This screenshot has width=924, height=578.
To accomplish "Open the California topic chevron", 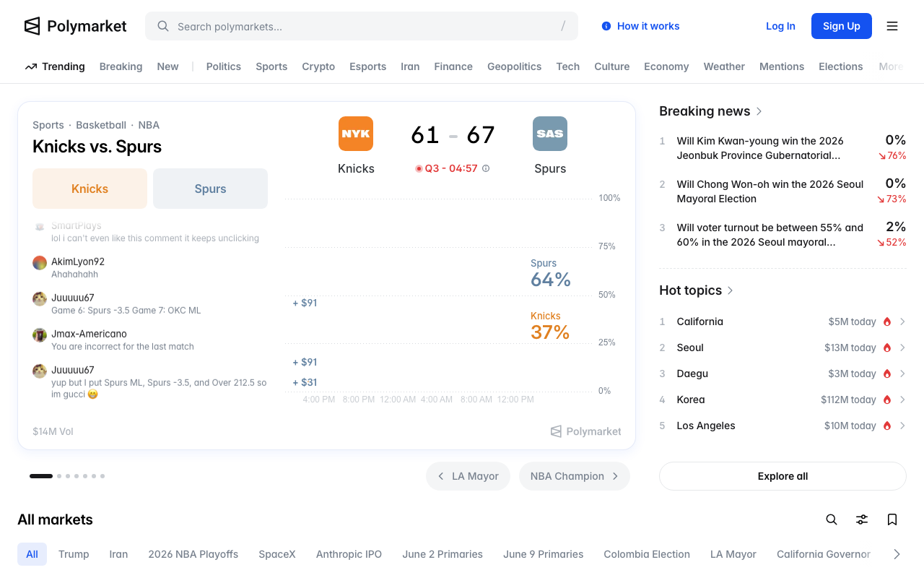I will (x=902, y=322).
